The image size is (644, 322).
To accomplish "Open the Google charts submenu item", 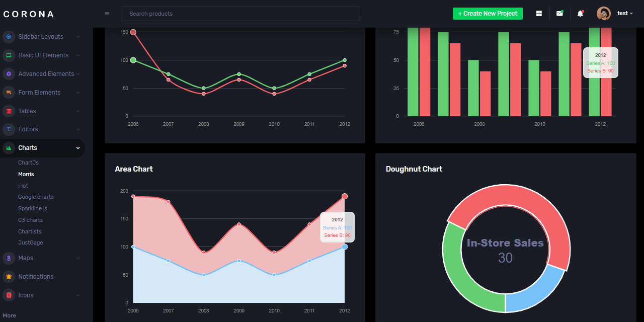I will 36,197.
